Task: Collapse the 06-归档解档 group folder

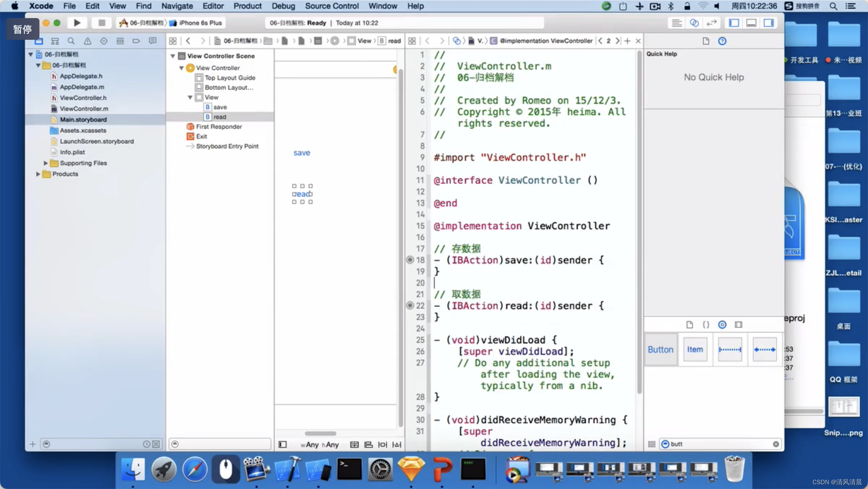Action: point(38,65)
